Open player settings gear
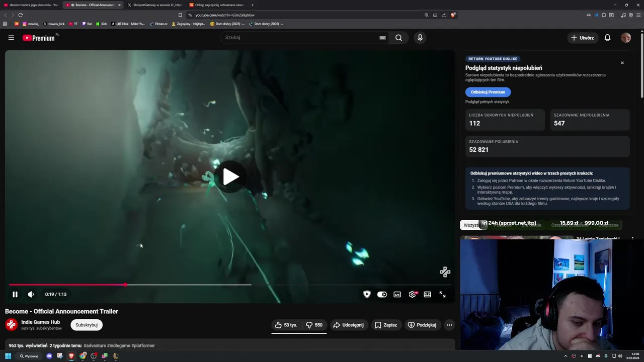The width and height of the screenshot is (644, 362). [413, 295]
